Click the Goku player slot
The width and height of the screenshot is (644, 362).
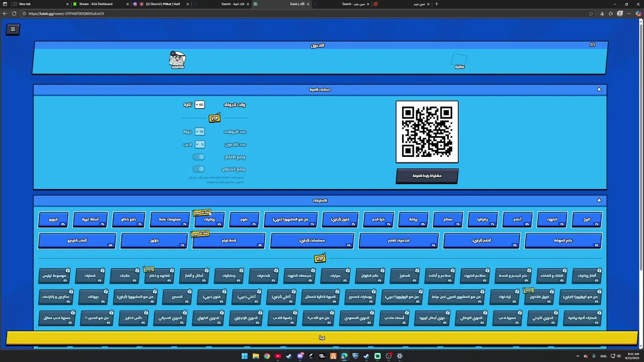click(x=459, y=61)
